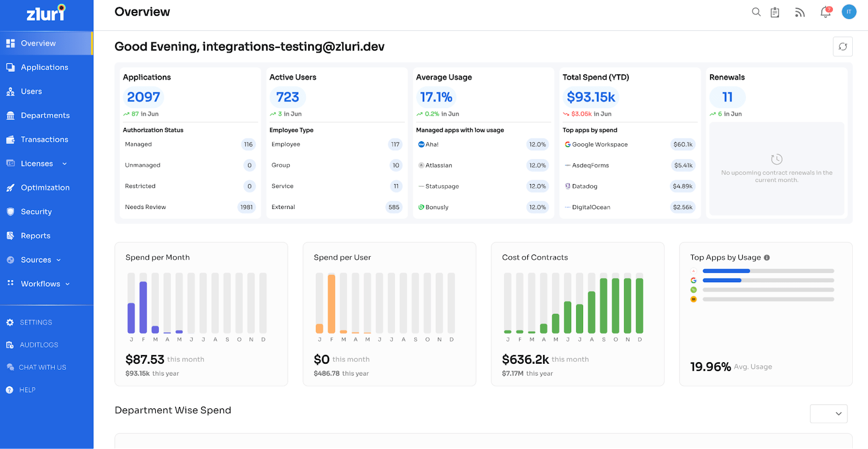The width and height of the screenshot is (868, 449).
Task: Open the clipboard tasks icon
Action: coord(775,12)
